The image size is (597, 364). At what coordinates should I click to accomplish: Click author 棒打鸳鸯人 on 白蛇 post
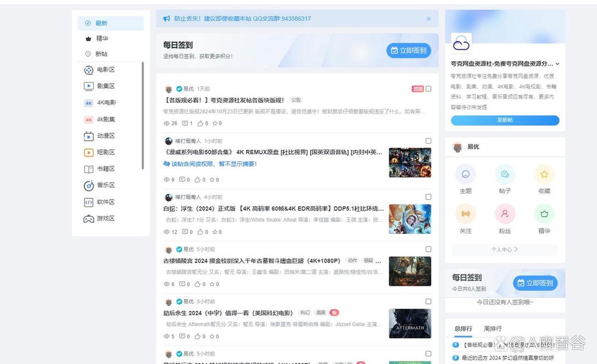tap(188, 197)
